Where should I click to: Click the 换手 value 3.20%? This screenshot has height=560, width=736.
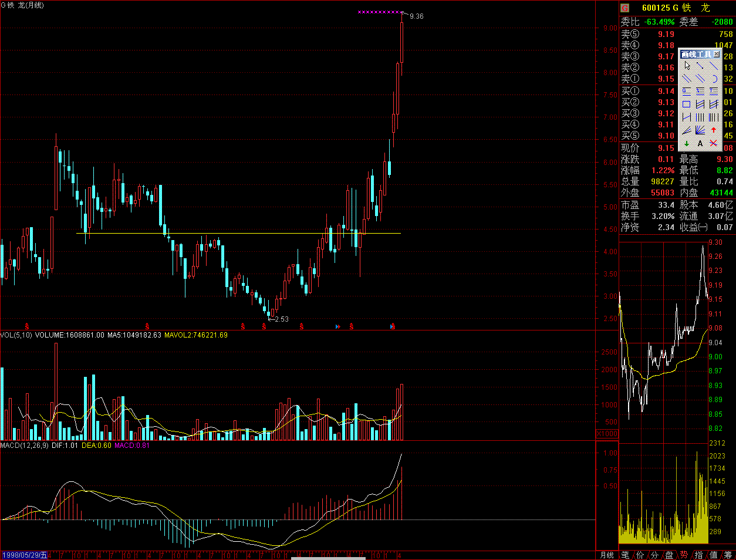pos(663,216)
